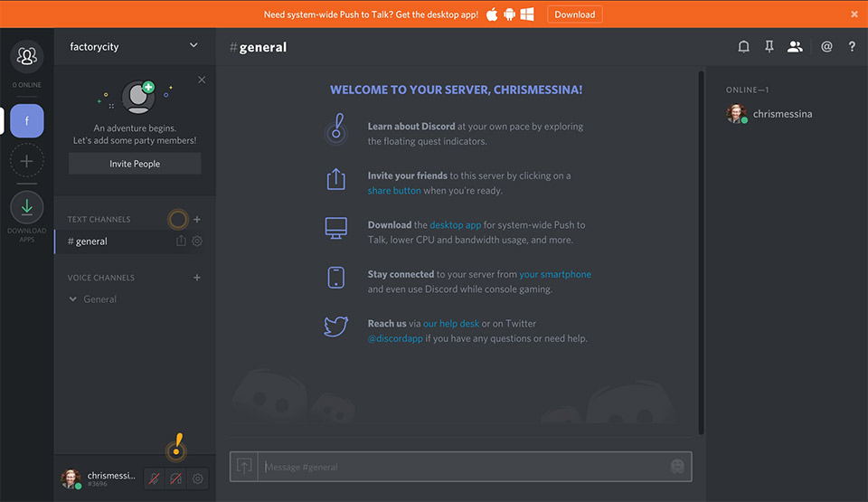Open #general channel settings gear
The width and height of the screenshot is (868, 502).
tap(197, 241)
